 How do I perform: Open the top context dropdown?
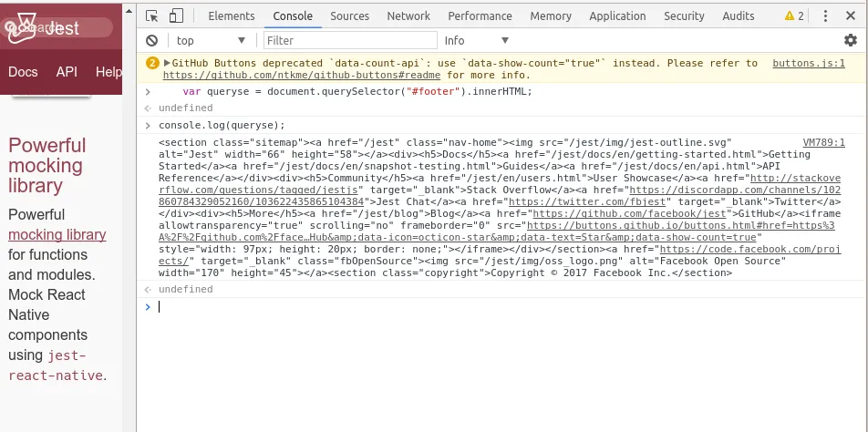pyautogui.click(x=211, y=40)
